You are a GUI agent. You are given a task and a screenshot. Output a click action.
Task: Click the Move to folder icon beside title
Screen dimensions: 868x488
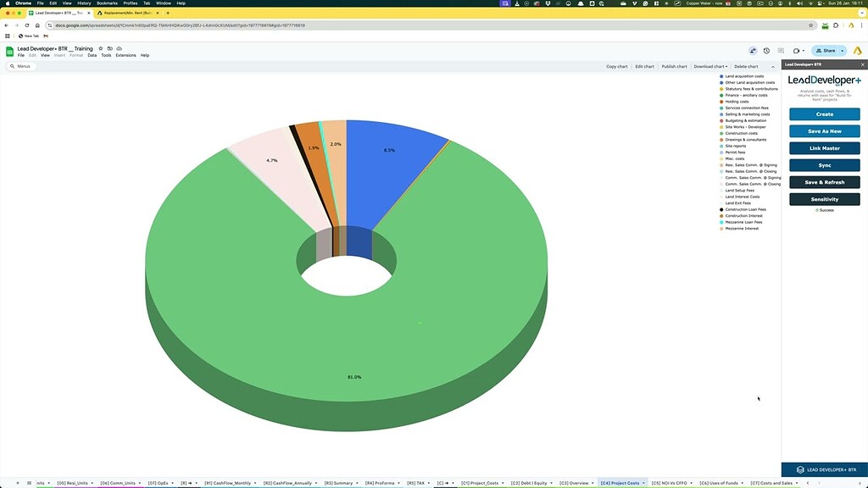tap(110, 49)
